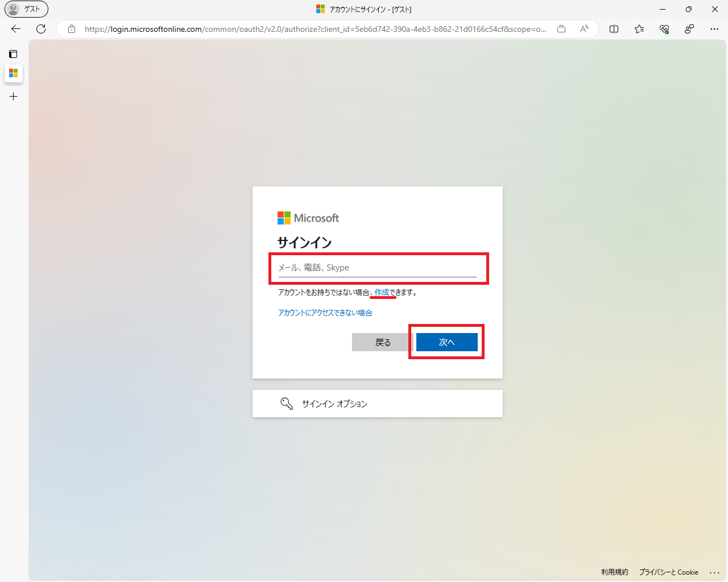Open split screen icon
The height and width of the screenshot is (582, 728).
[x=614, y=29]
